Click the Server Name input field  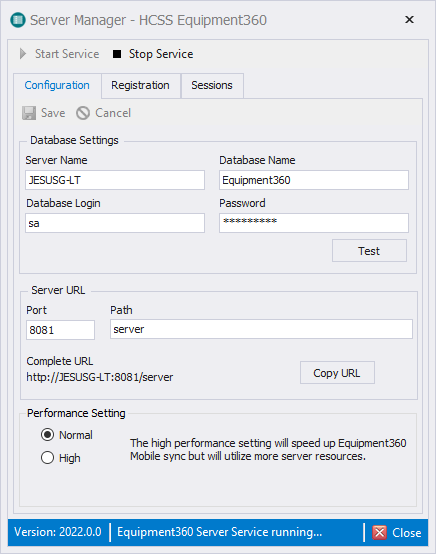coord(115,180)
